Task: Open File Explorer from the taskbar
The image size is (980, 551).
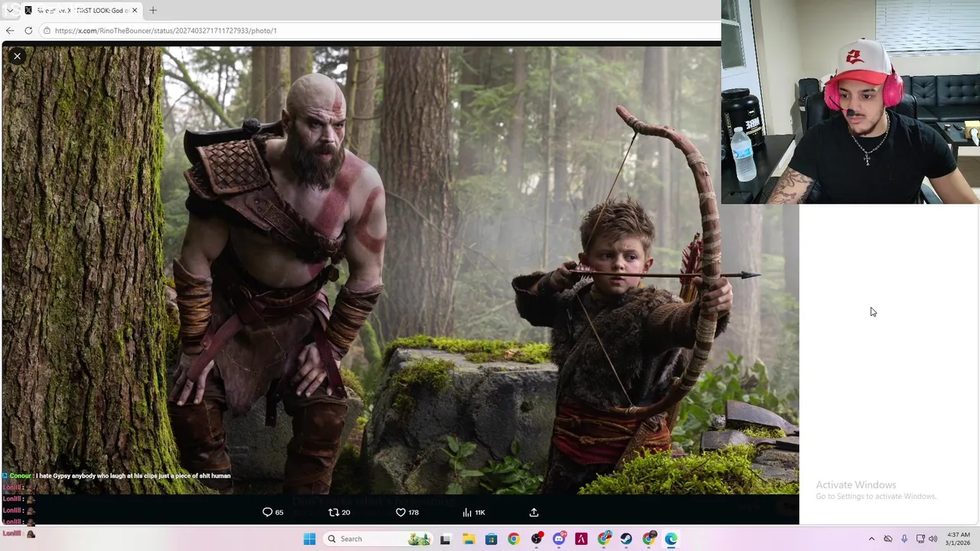Action: (469, 539)
